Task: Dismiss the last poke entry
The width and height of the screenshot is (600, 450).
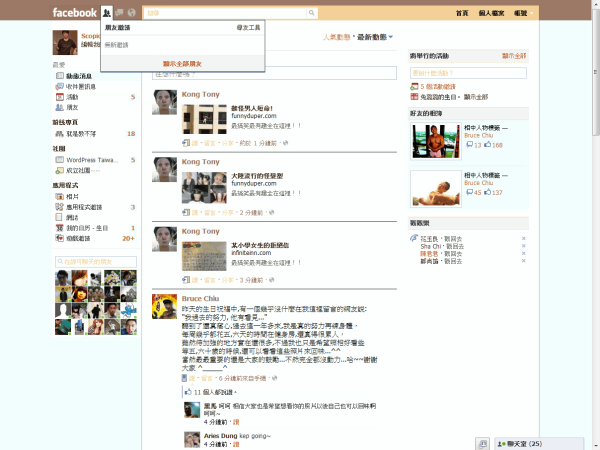Action: point(523,261)
